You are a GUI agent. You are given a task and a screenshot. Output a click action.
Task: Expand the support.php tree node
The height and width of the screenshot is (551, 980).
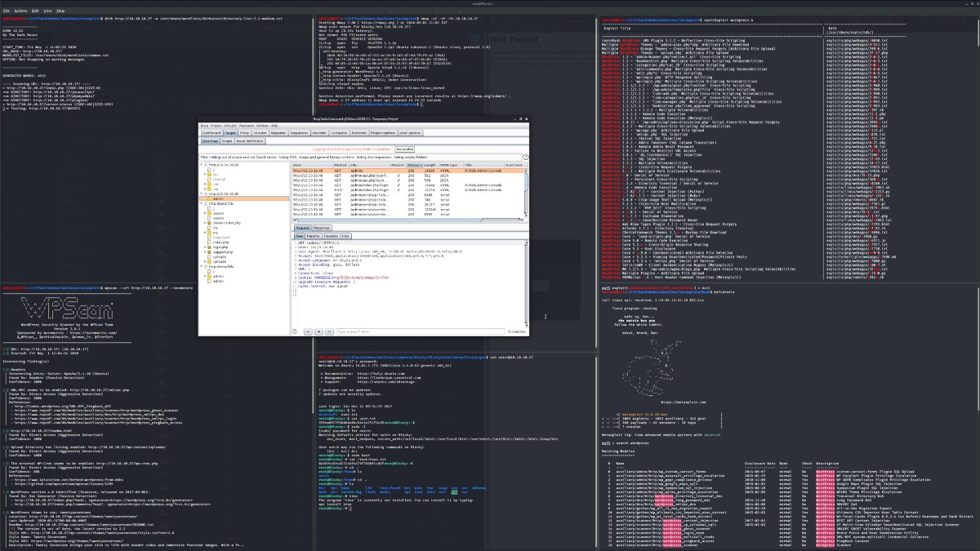point(205,252)
